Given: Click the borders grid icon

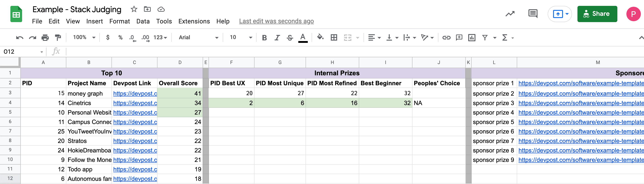Looking at the screenshot, I should coord(334,38).
